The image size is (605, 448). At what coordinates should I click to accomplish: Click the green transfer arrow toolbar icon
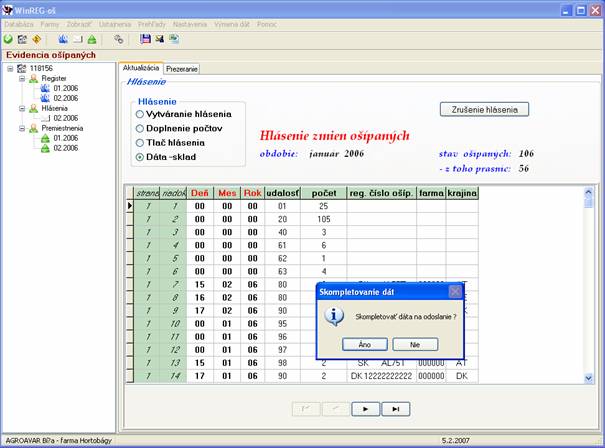click(x=91, y=39)
